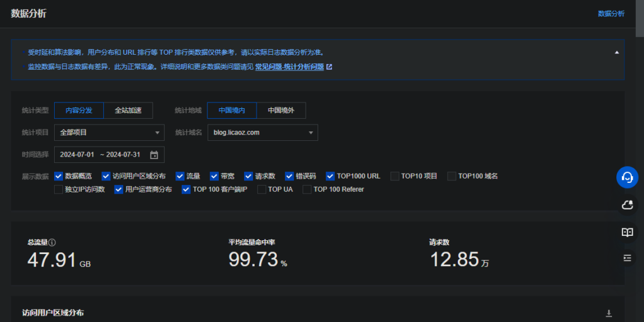Toggle the 带宽 checkbox

[x=214, y=176]
